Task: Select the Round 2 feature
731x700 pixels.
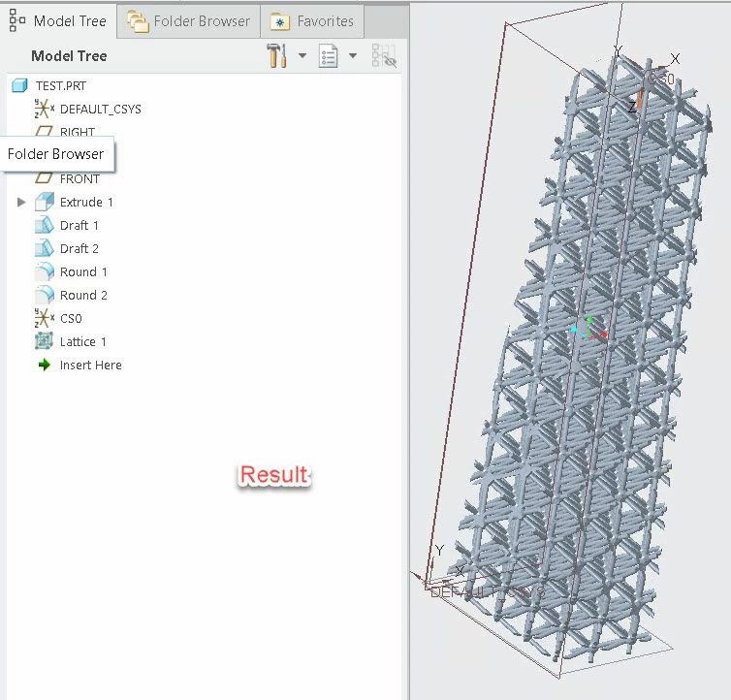Action: click(x=83, y=295)
